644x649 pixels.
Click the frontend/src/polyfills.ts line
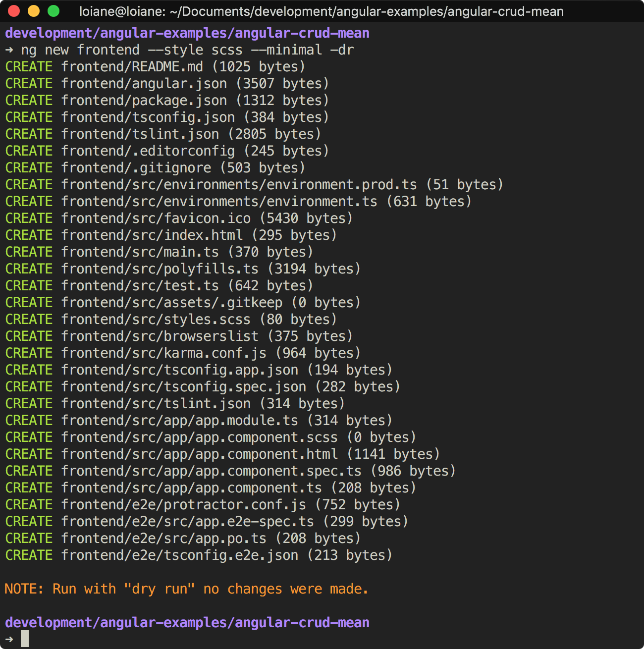(x=183, y=269)
